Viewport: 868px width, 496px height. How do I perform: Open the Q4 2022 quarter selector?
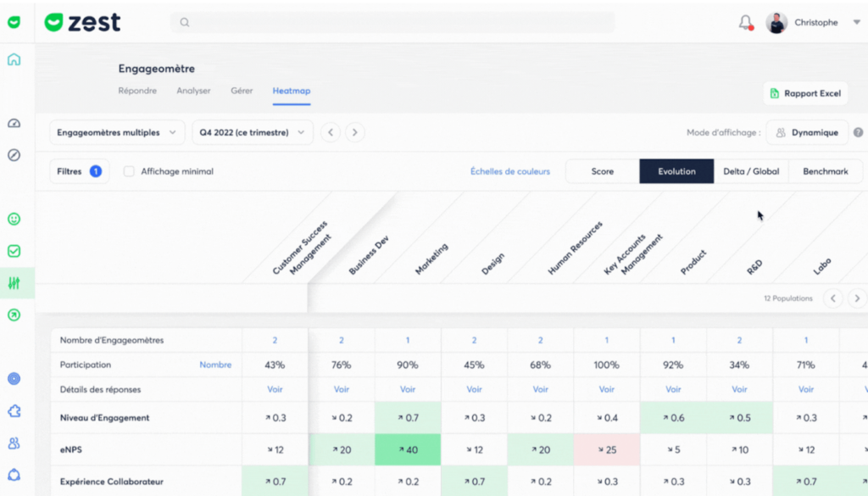tap(249, 132)
